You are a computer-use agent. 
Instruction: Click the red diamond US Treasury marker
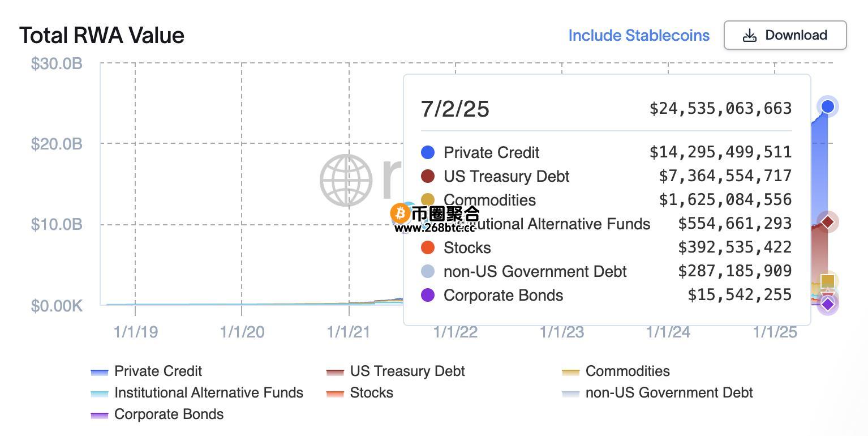click(828, 222)
